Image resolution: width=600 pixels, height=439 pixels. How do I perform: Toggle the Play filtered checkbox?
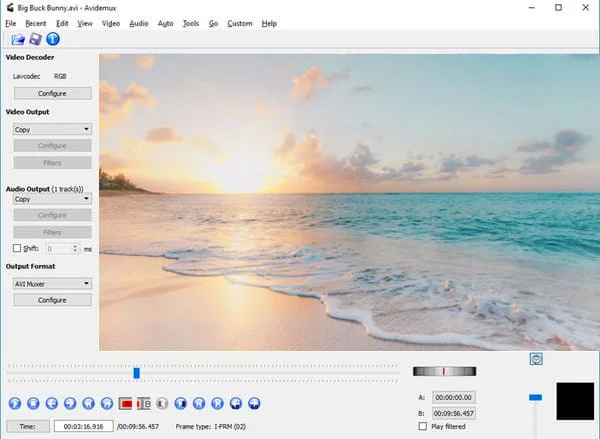(423, 426)
